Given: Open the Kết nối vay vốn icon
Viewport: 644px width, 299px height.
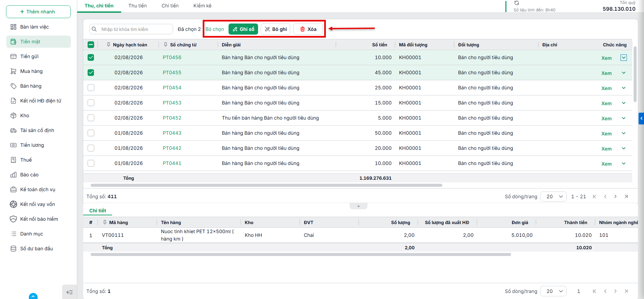Looking at the screenshot, I should 13,204.
